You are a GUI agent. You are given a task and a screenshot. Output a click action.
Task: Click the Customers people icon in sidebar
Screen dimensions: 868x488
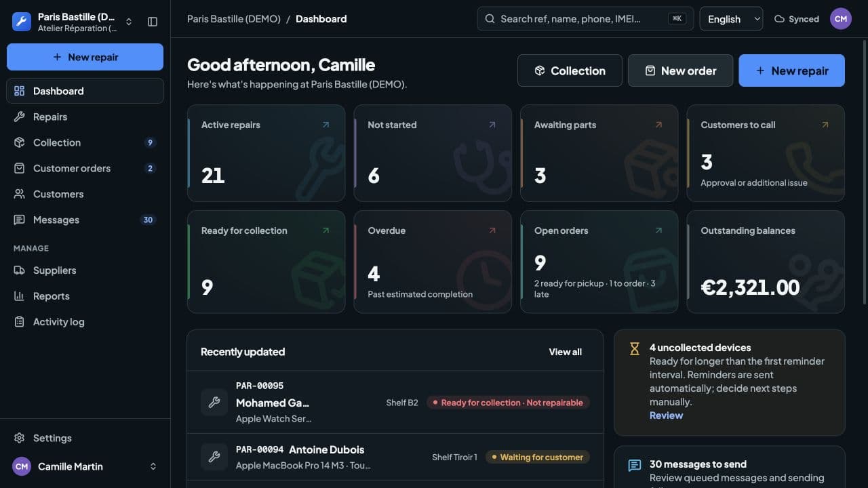20,194
